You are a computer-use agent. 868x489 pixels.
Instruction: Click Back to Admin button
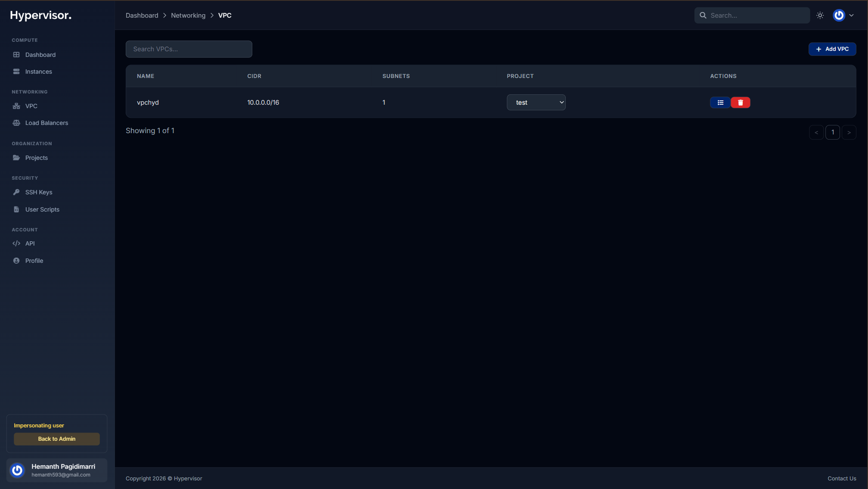(56, 439)
